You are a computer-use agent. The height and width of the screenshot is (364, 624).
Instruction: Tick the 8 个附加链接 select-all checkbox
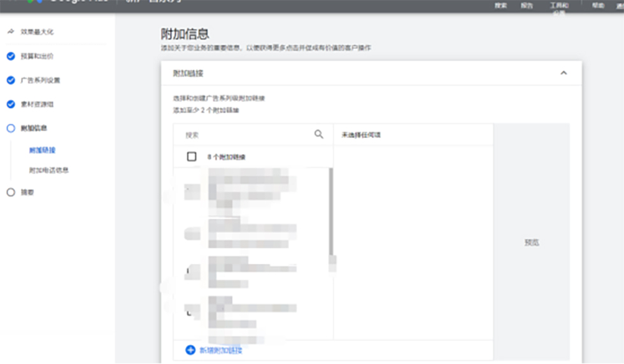[192, 157]
